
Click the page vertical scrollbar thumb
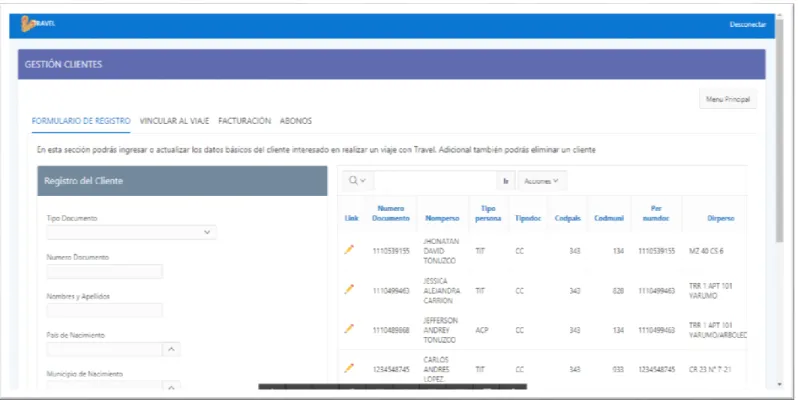coord(780,132)
